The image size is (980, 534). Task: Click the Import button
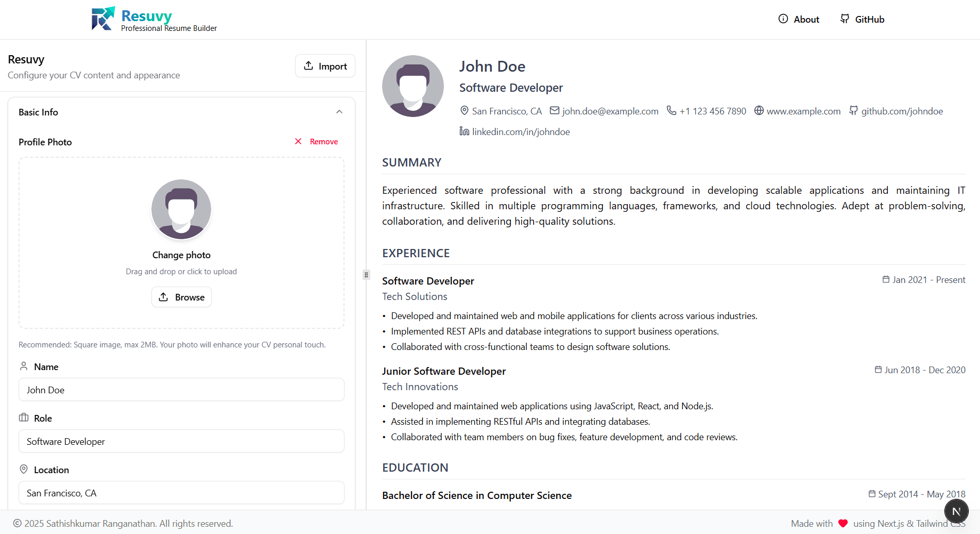click(325, 66)
